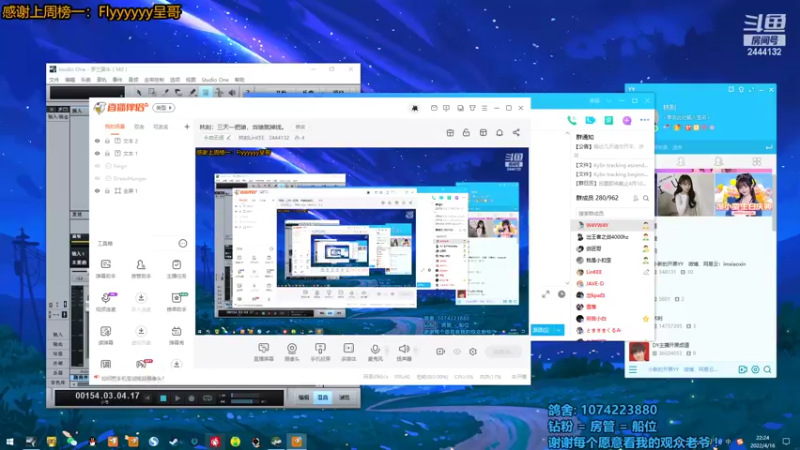Open speaker options arrow
Screen dimensions: 800x450
(x=416, y=350)
